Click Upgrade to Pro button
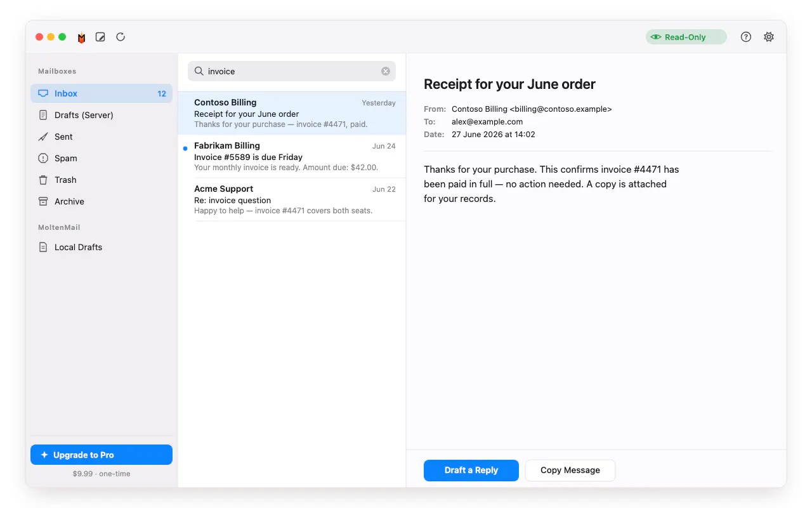The width and height of the screenshot is (812, 508). click(x=101, y=455)
